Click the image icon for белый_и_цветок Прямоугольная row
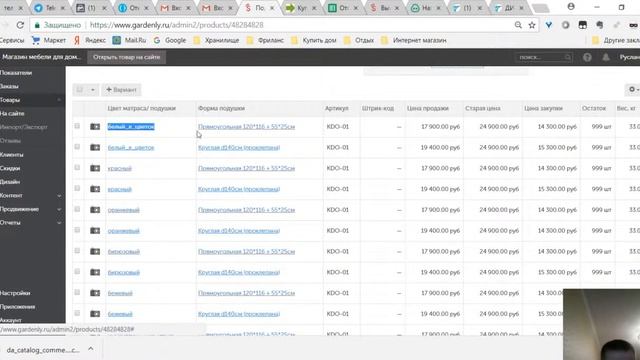This screenshot has width=640, height=360. 95,127
